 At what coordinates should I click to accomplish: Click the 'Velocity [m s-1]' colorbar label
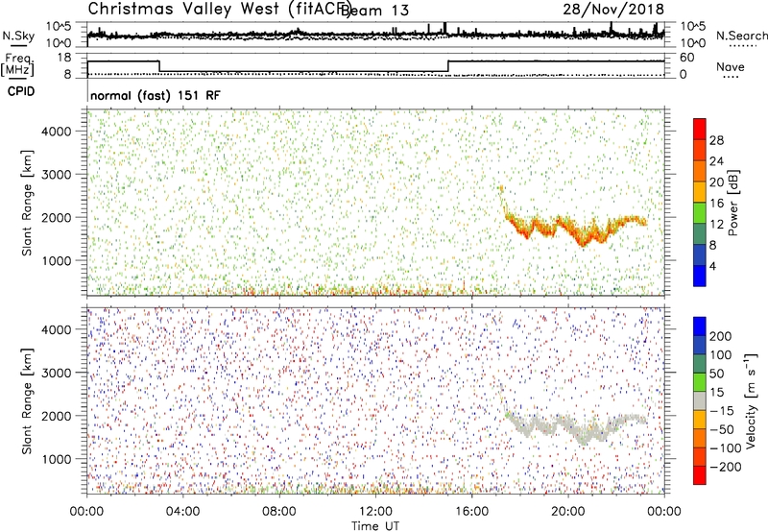751,400
